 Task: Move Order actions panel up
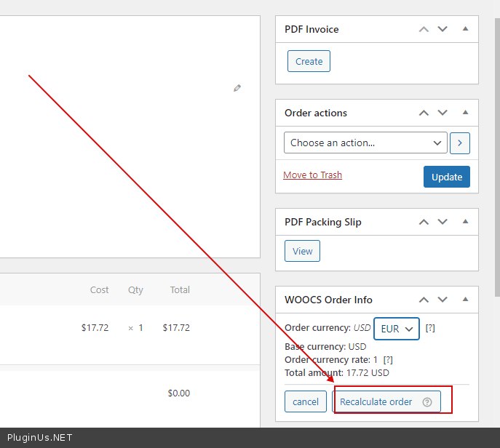click(x=424, y=113)
